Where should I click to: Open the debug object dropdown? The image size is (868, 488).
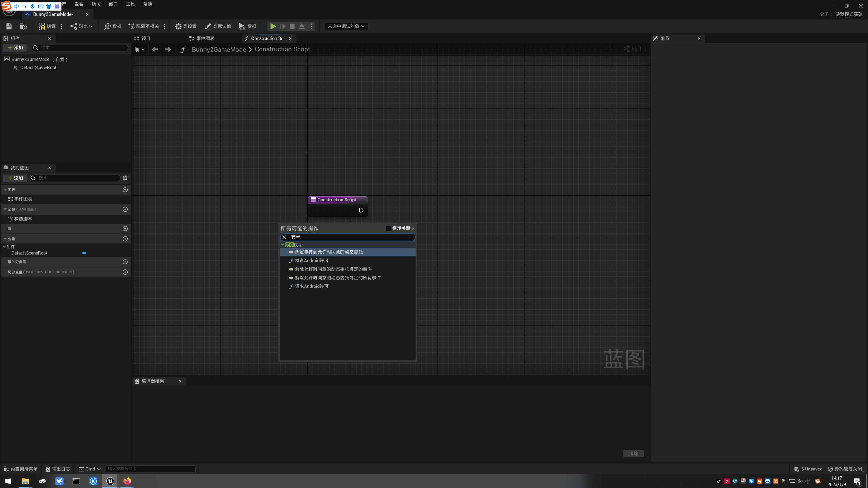point(346,26)
